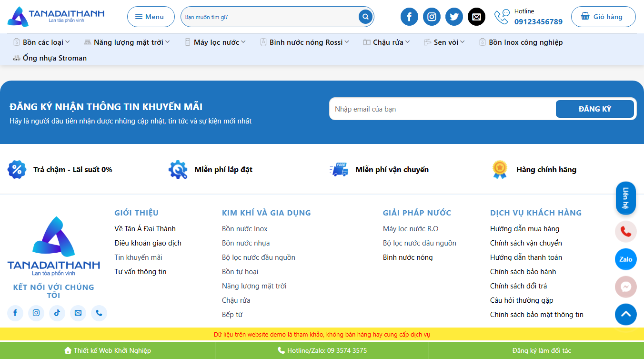The height and width of the screenshot is (359, 644).
Task: Open the footer TikTok icon
Action: pos(57,313)
